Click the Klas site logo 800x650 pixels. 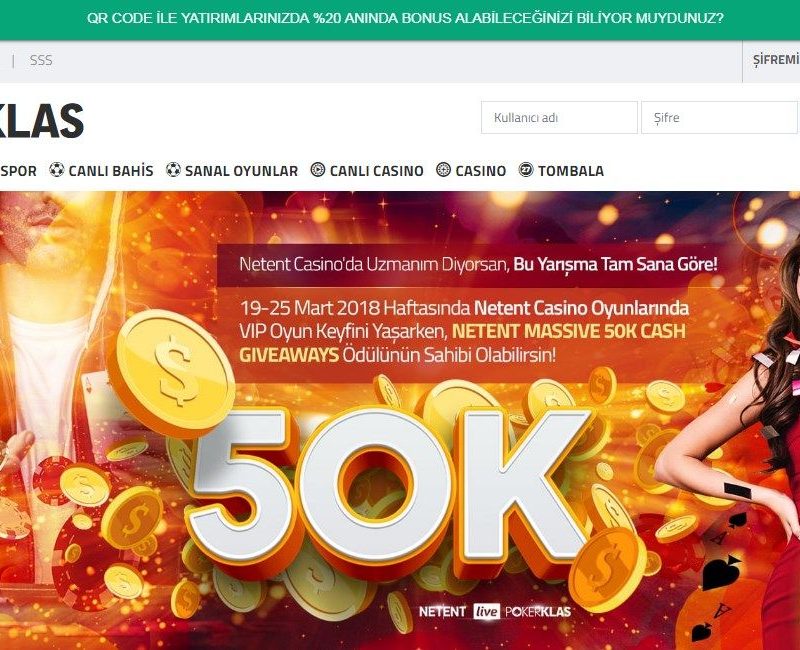[x=42, y=121]
